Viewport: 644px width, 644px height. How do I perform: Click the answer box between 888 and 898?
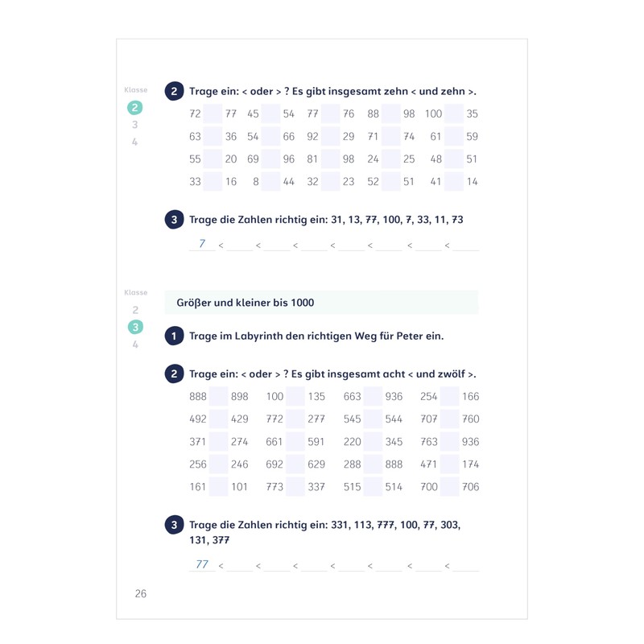(x=218, y=396)
